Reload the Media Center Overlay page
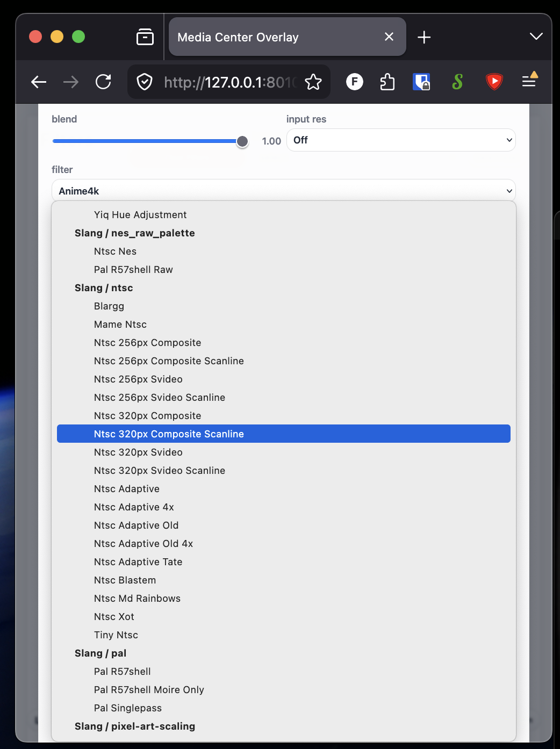 (103, 82)
